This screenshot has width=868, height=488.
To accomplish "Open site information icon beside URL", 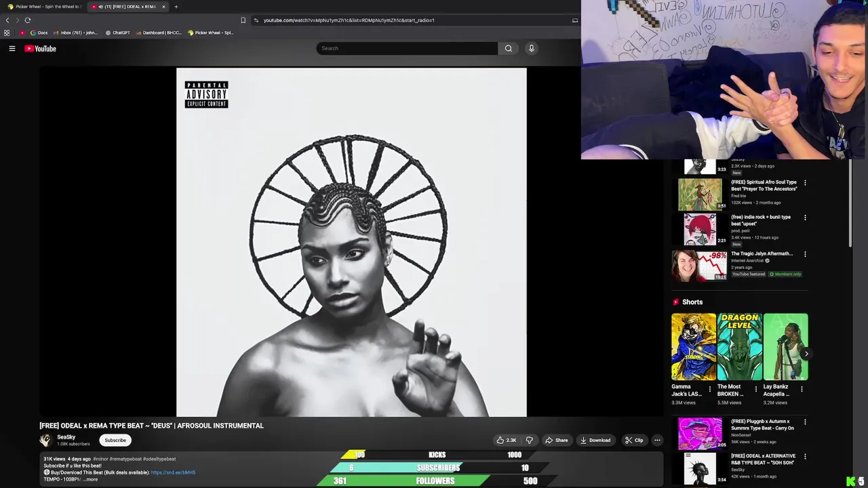I will point(256,20).
